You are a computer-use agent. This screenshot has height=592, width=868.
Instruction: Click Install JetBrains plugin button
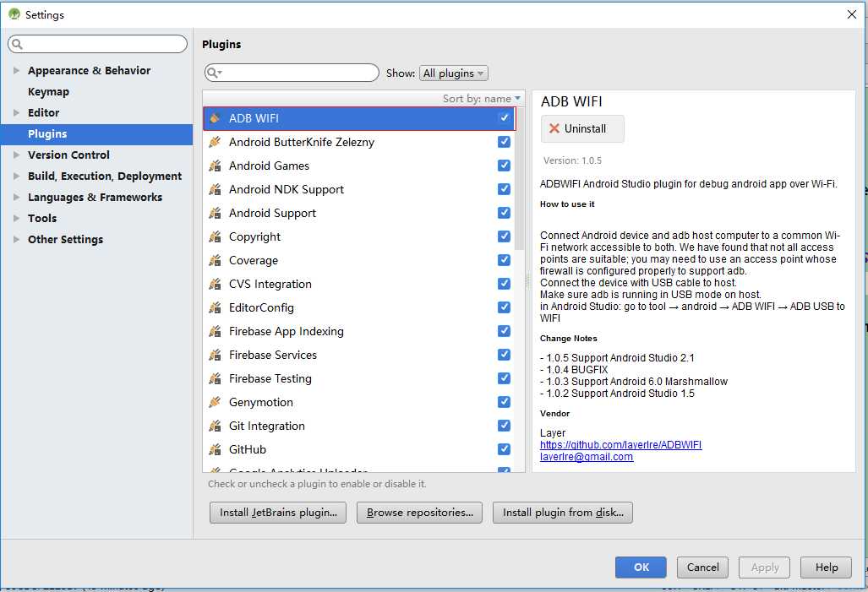278,513
